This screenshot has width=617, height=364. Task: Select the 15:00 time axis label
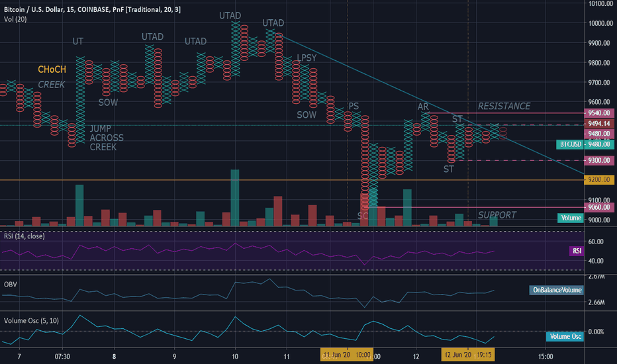click(546, 357)
